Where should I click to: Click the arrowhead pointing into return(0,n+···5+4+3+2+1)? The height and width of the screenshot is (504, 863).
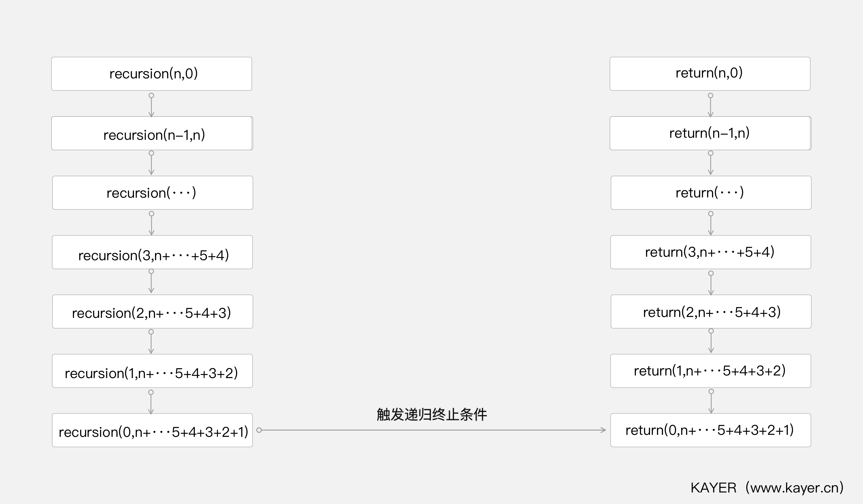tap(603, 430)
